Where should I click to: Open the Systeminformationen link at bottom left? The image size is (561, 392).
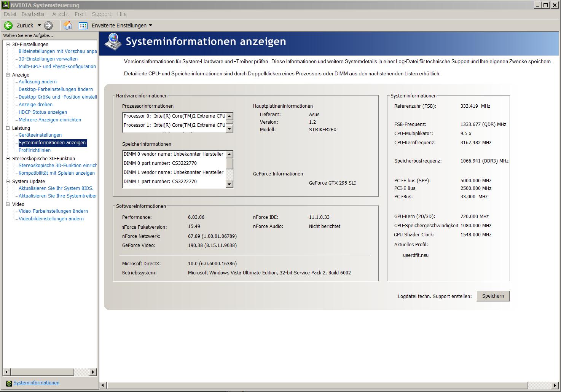36,383
